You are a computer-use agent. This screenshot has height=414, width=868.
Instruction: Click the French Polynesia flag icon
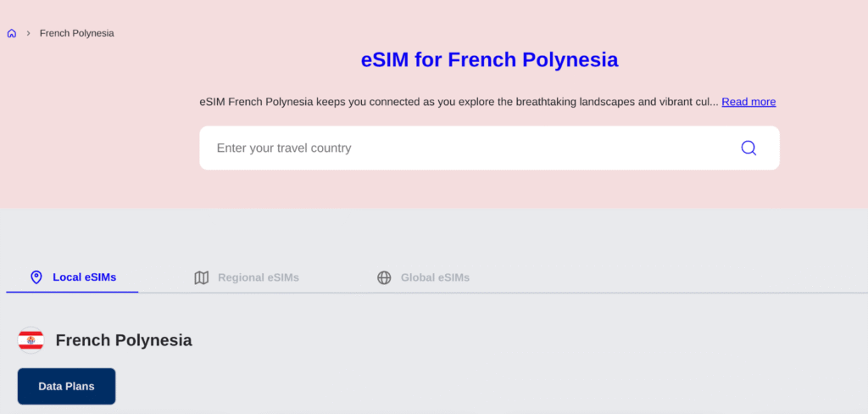pyautogui.click(x=31, y=340)
